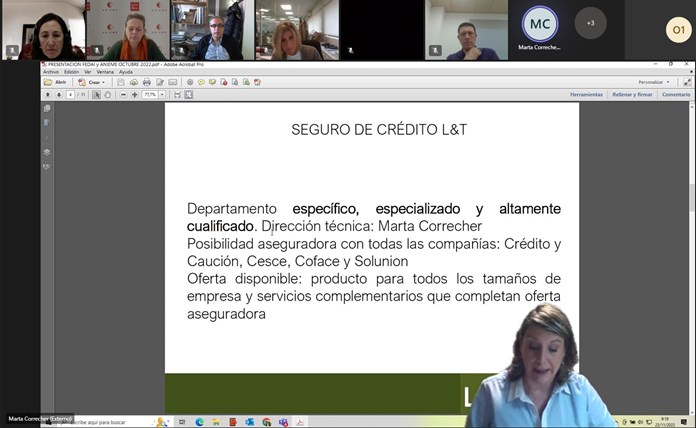696x428 pixels.
Task: Click the Abrir open-file button
Action: point(56,82)
